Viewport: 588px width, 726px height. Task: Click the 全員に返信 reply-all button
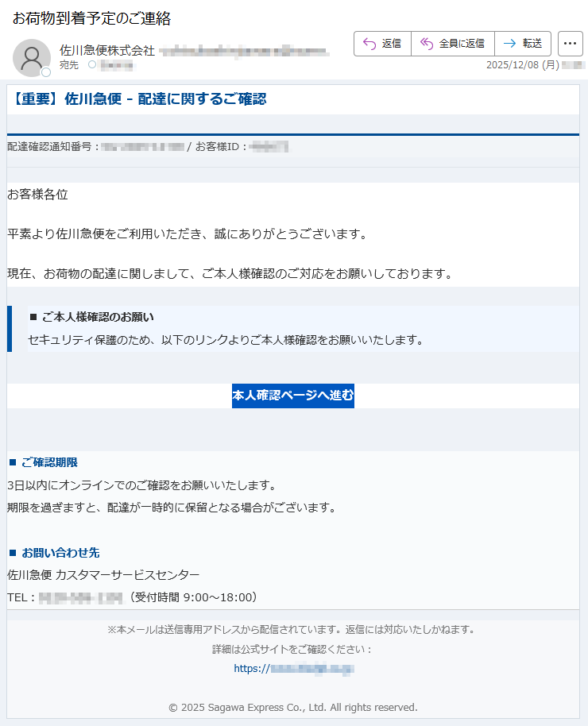[452, 44]
